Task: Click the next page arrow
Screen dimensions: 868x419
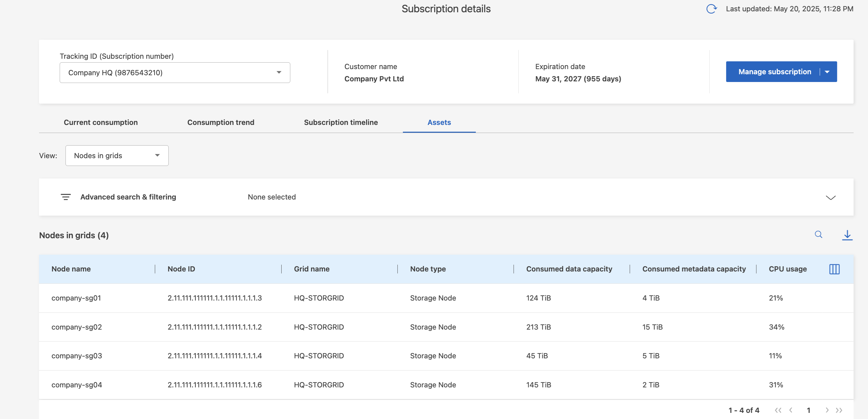Action: point(827,410)
